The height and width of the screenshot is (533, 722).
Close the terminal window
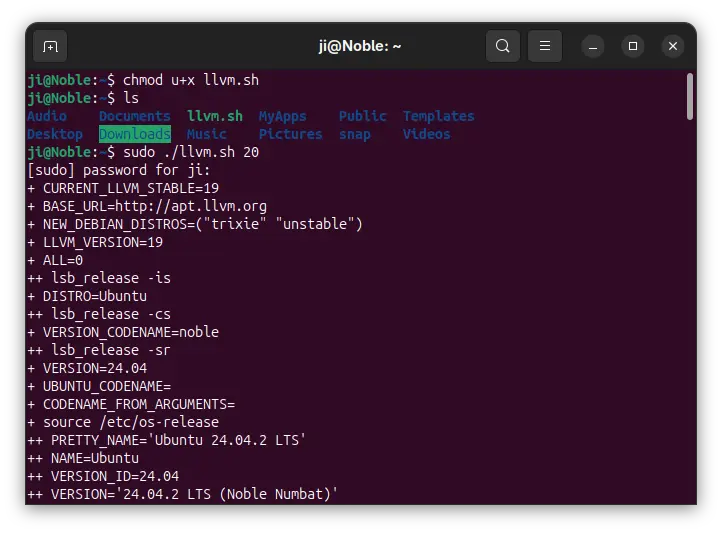click(x=673, y=46)
